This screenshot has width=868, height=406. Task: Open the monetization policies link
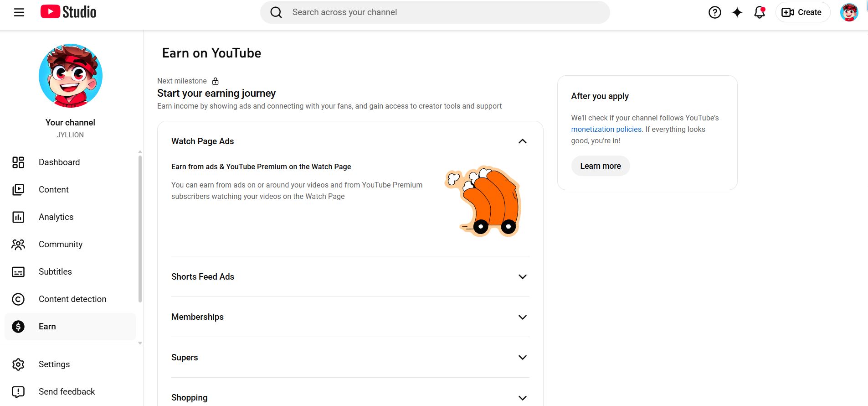(x=606, y=130)
